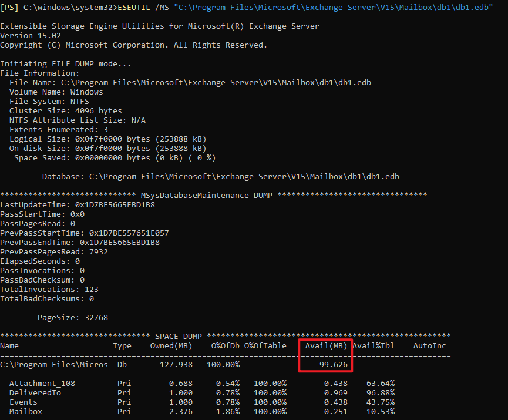The width and height of the screenshot is (508, 420).
Task: Click the 'MSysDatabaseMaintenance DUMP' heading
Action: (x=207, y=196)
